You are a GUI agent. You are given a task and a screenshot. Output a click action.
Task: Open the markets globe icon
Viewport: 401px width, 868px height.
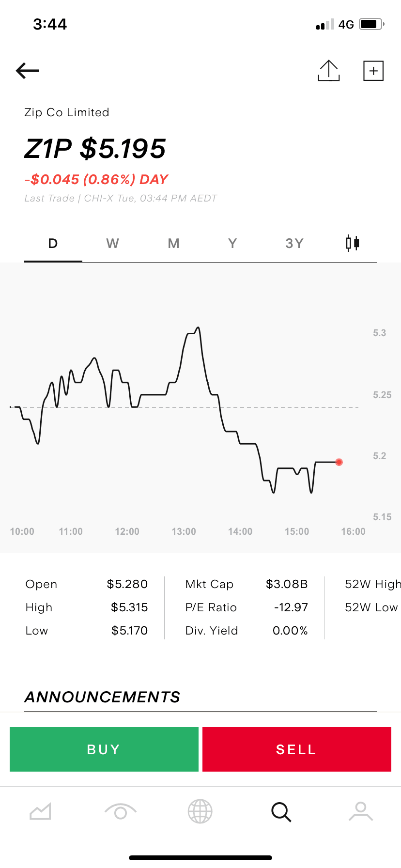pos(200,811)
